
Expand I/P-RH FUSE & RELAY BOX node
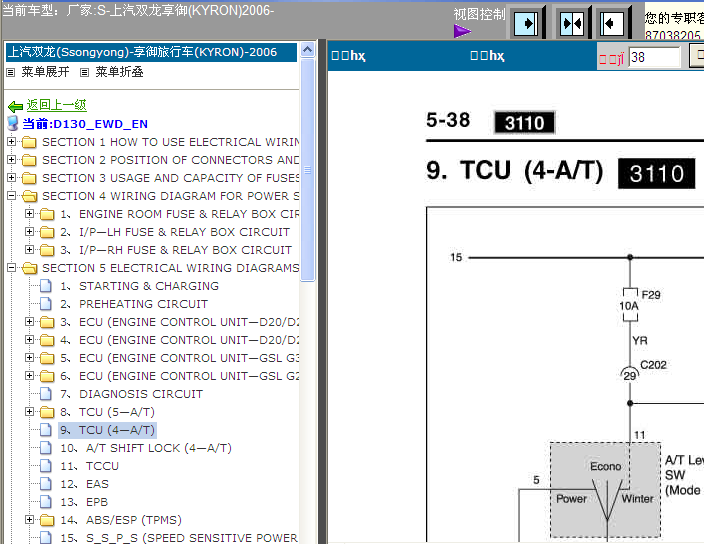[30, 250]
